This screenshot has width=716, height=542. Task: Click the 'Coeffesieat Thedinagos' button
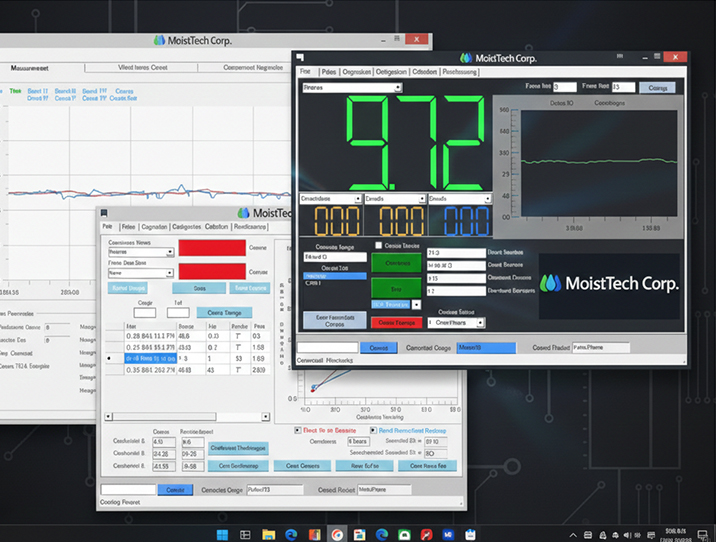coord(238,448)
